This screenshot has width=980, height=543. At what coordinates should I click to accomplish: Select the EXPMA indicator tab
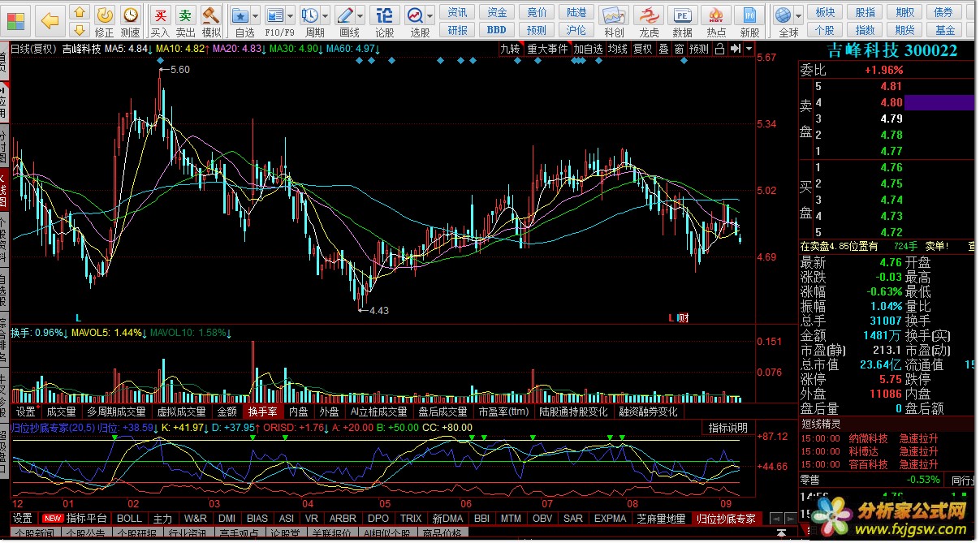[611, 518]
